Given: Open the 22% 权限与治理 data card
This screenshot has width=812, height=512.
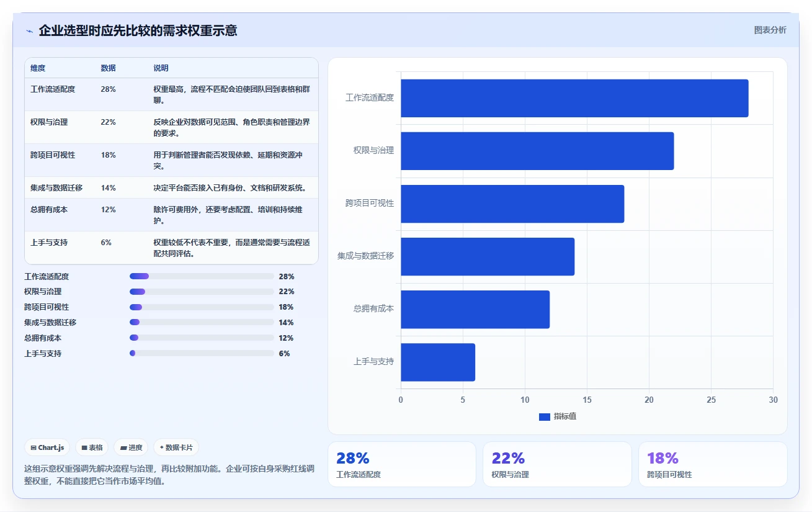Looking at the screenshot, I should click(557, 464).
